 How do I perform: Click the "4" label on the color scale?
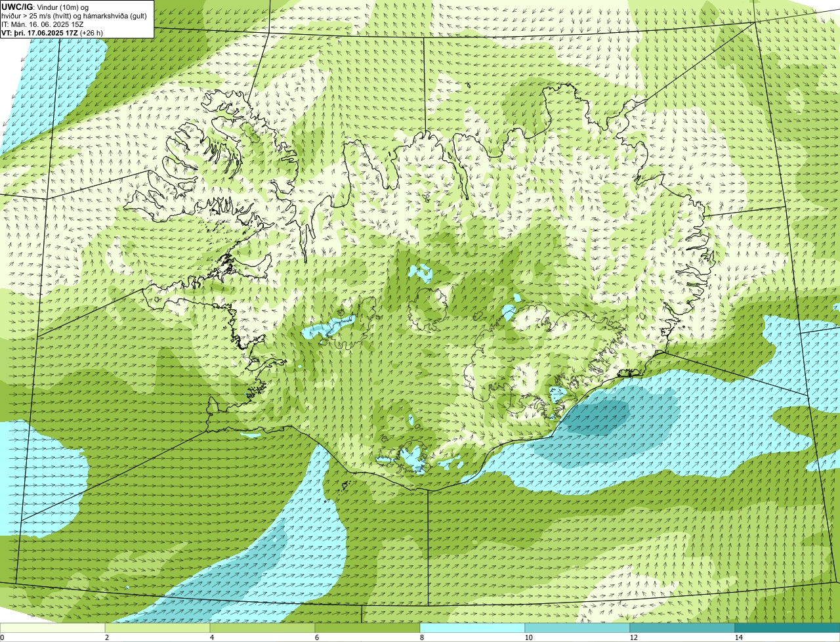point(212,637)
